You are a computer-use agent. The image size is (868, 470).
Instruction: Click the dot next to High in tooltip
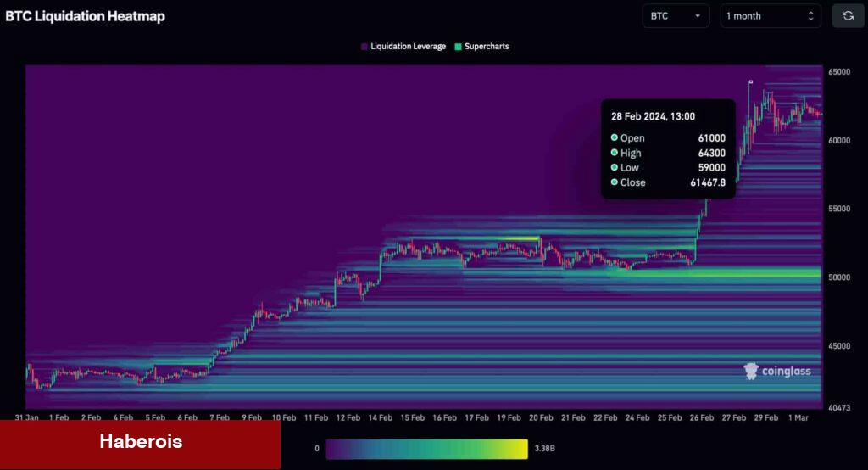click(x=614, y=153)
